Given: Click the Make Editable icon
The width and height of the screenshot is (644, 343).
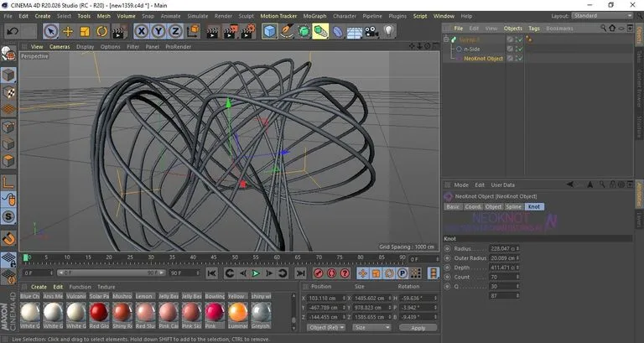Looking at the screenshot, I should [8, 54].
